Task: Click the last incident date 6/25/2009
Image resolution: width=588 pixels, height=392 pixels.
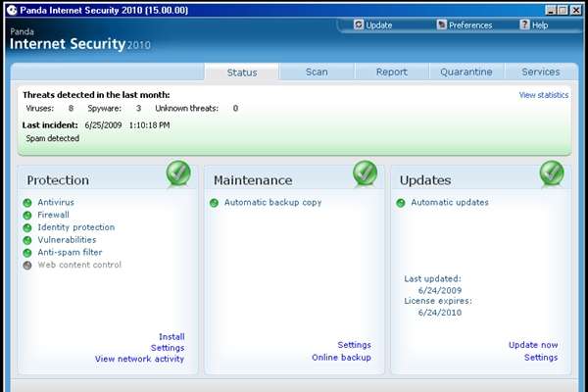Action: pyautogui.click(x=103, y=124)
